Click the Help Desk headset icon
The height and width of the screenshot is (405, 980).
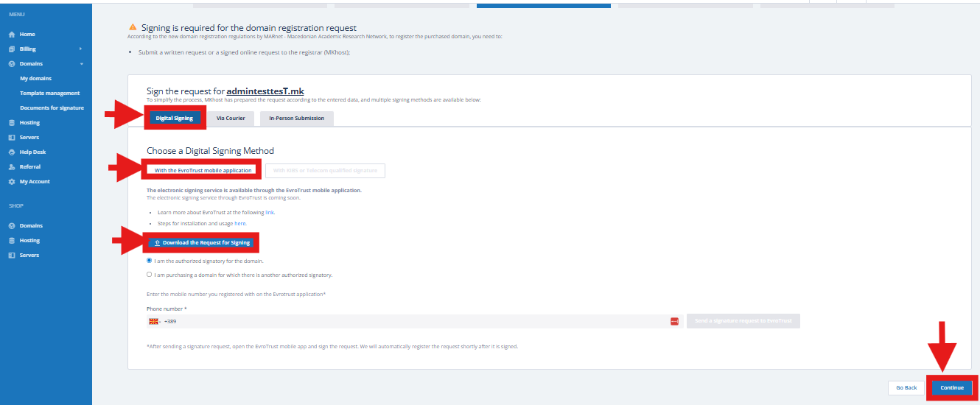pyautogui.click(x=12, y=152)
